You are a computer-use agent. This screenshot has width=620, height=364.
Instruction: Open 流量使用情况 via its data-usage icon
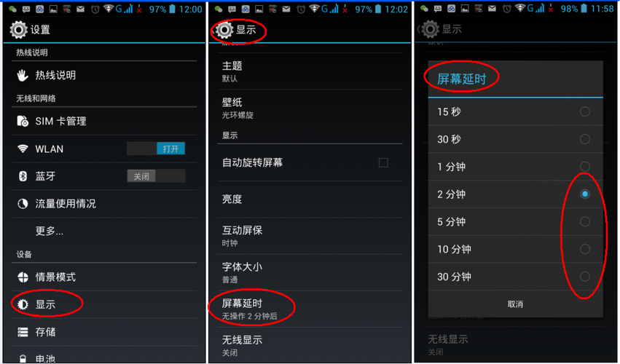point(23,204)
